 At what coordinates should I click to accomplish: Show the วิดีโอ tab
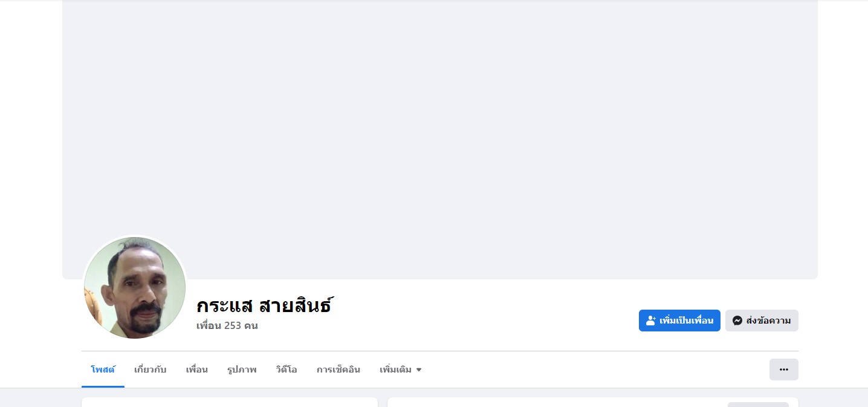pos(287,370)
